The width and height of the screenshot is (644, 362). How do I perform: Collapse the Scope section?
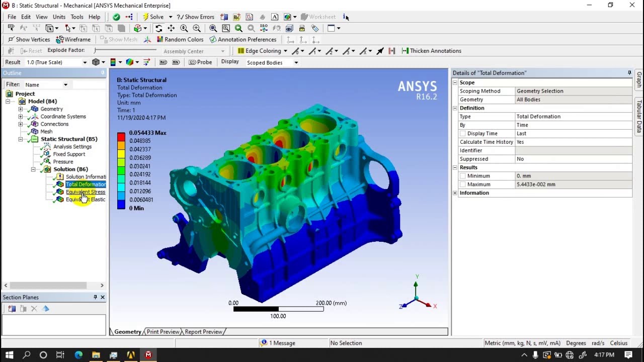455,82
